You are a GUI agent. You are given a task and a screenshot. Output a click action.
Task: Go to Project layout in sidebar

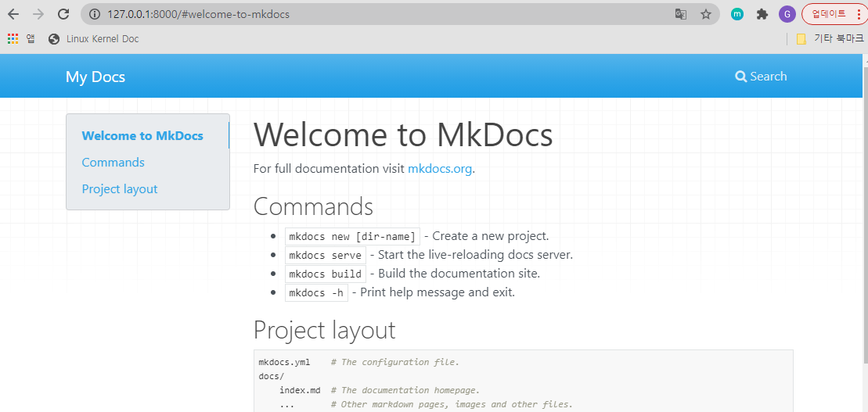click(120, 188)
